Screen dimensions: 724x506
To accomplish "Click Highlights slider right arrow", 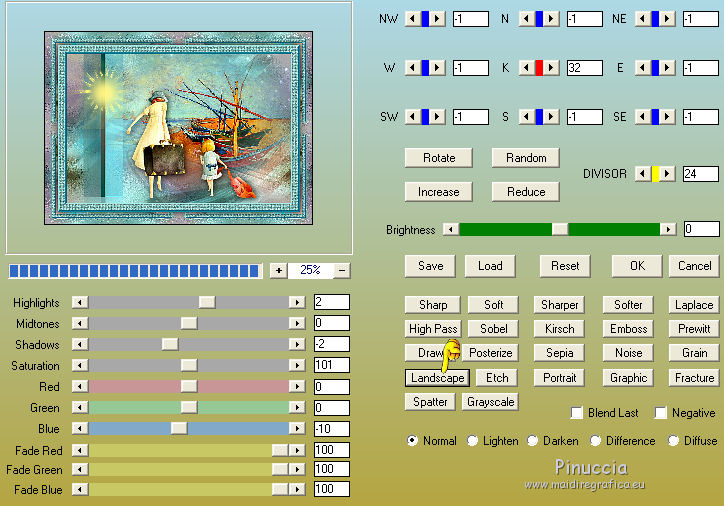I will (x=297, y=302).
